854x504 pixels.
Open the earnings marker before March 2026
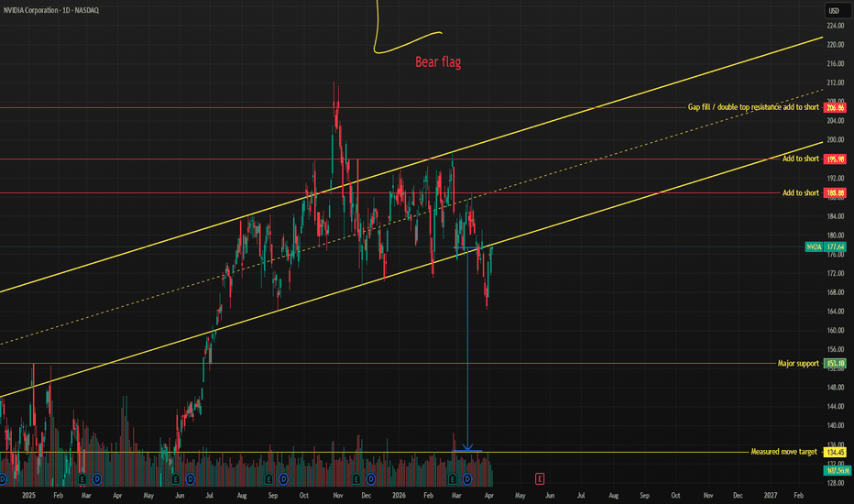(x=453, y=479)
